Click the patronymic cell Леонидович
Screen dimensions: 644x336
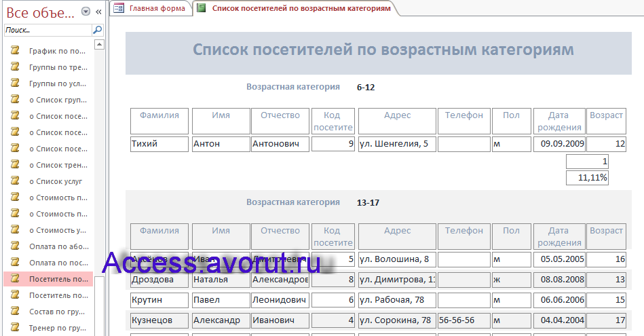280,300
